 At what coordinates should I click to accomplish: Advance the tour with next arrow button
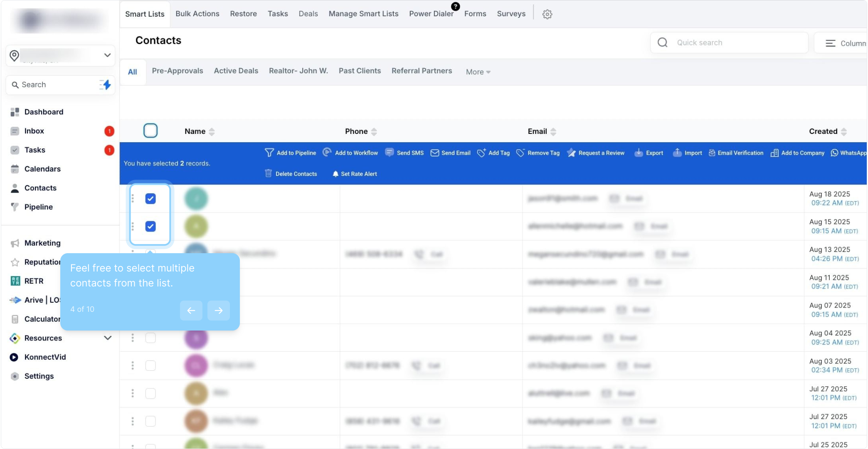(x=219, y=310)
